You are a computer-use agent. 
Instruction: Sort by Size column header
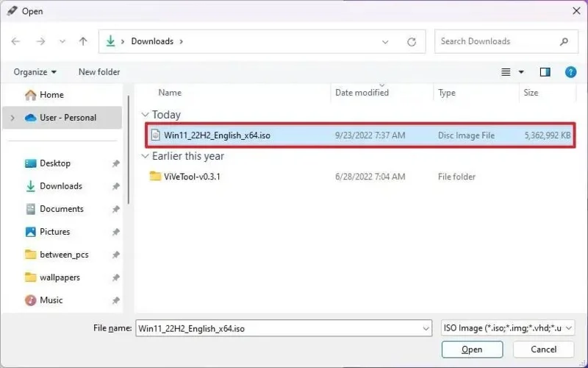coord(531,93)
